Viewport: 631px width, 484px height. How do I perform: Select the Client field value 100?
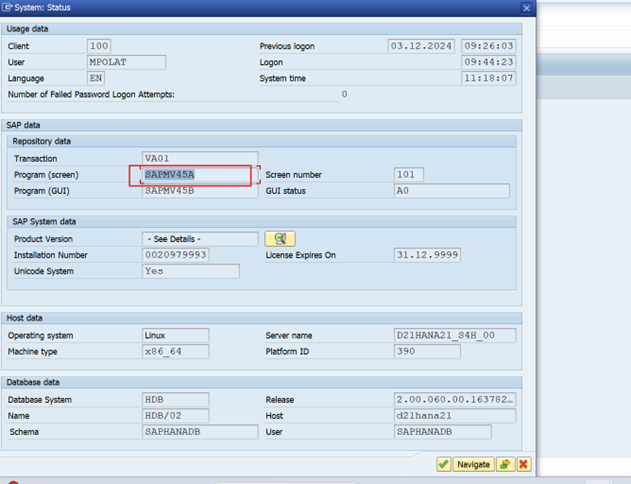point(99,46)
